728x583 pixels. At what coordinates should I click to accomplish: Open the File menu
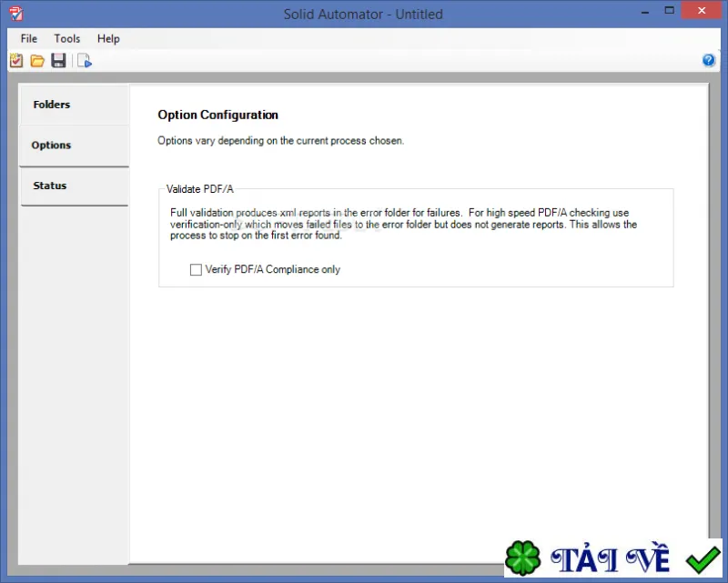[x=29, y=38]
